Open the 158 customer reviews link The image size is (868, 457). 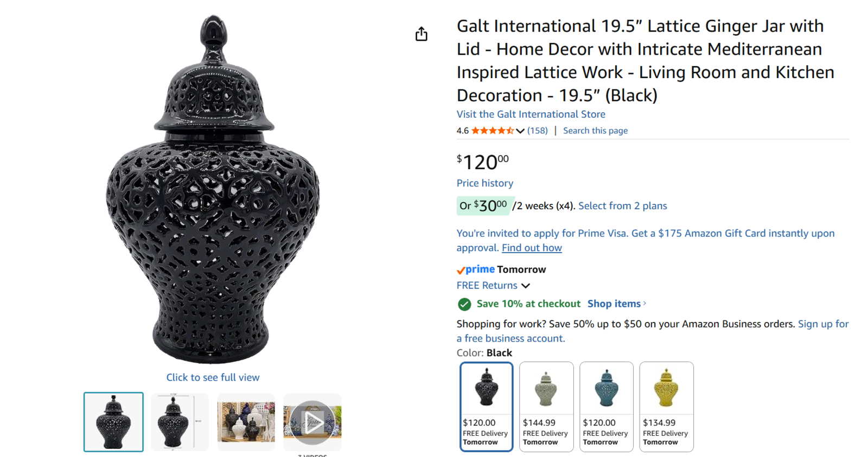point(538,131)
